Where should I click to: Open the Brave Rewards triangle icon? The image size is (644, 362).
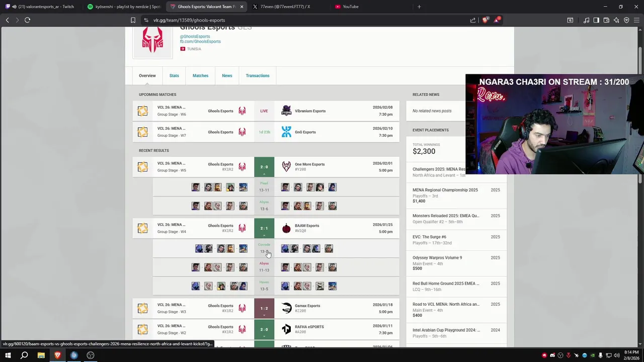[x=497, y=20]
